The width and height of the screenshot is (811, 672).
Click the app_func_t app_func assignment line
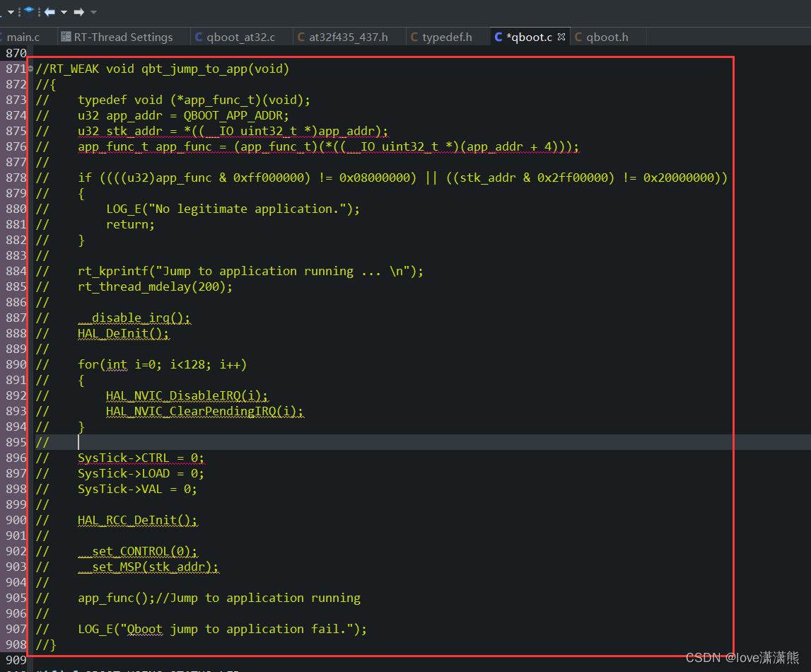click(329, 146)
